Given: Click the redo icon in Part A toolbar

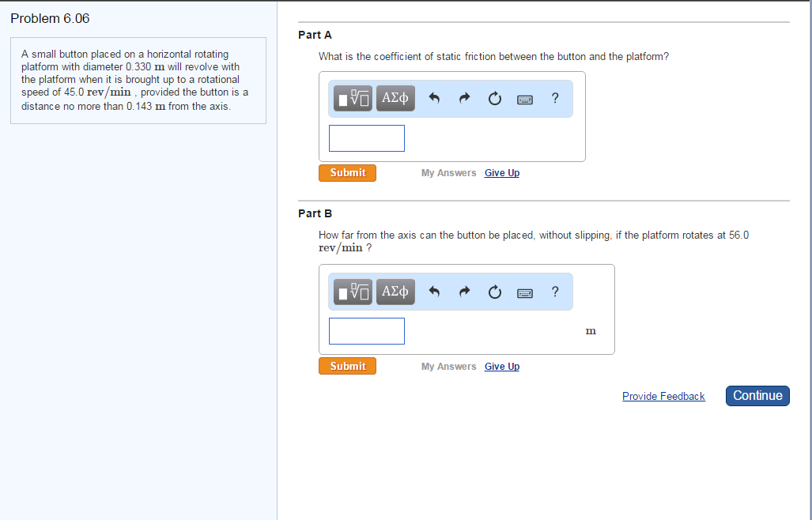Looking at the screenshot, I should pyautogui.click(x=464, y=98).
